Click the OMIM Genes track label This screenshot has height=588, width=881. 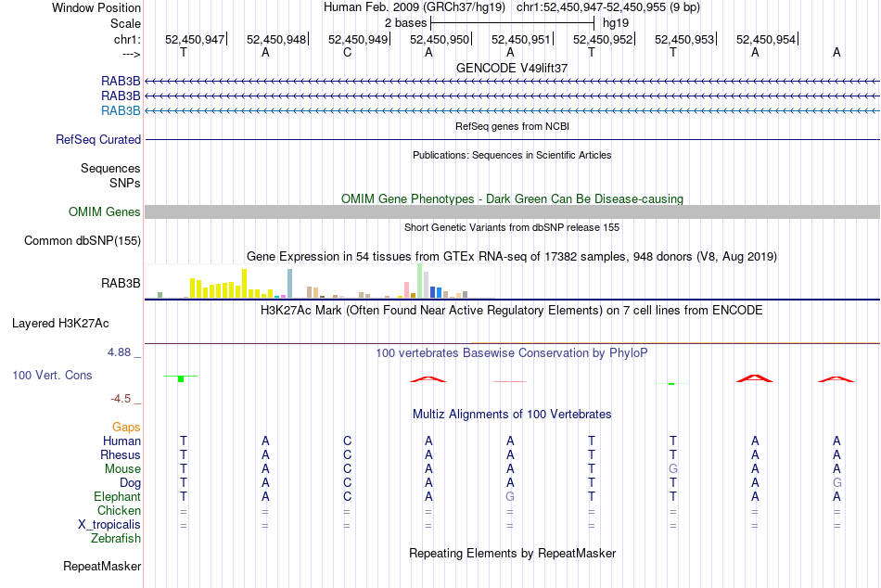105,212
